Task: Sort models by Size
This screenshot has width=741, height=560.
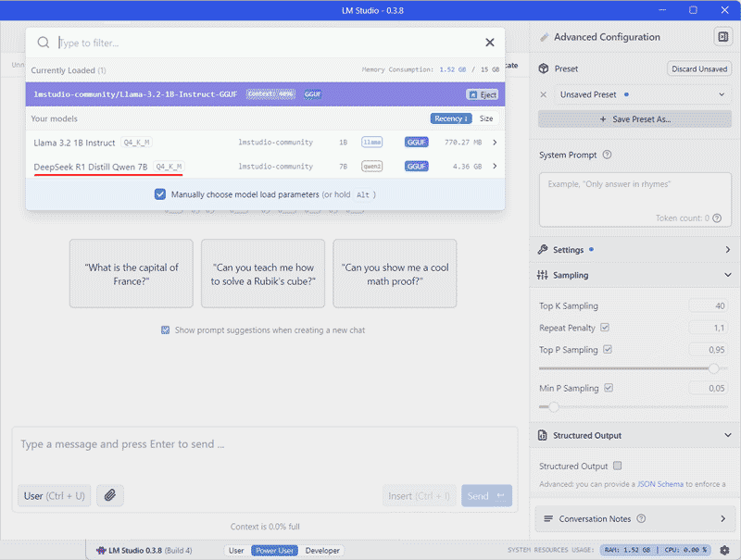Action: click(486, 118)
